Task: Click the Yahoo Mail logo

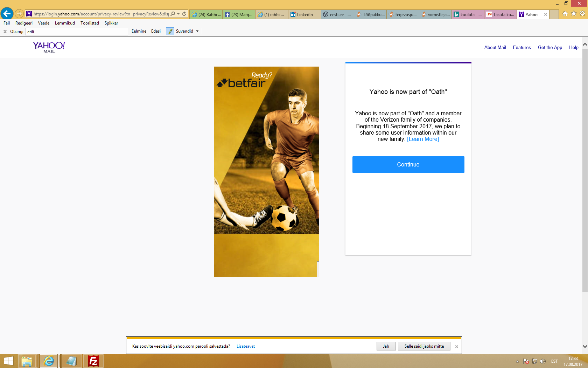Action: pos(49,47)
